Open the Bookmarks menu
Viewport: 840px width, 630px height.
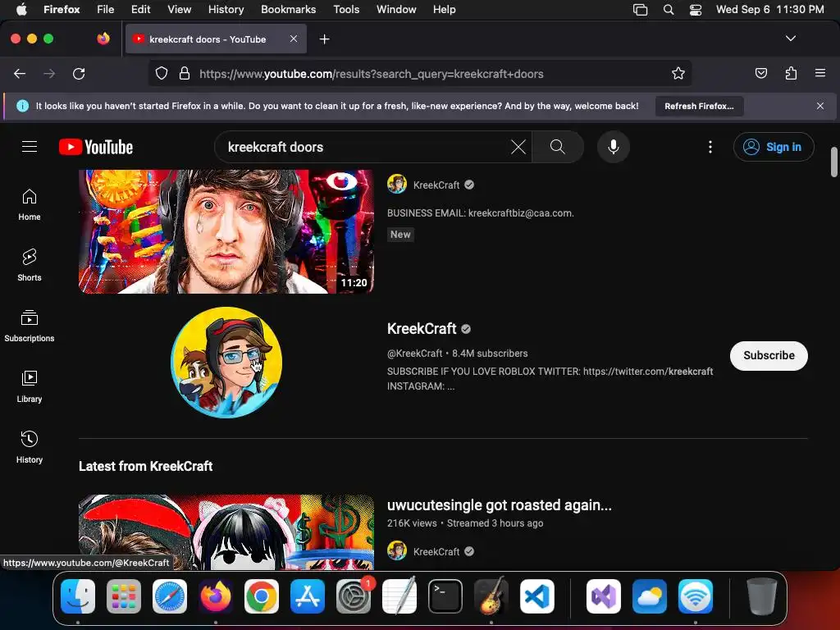click(x=288, y=9)
